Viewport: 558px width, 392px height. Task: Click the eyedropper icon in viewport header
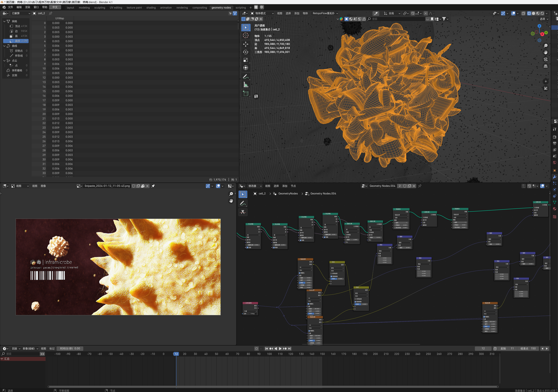pyautogui.click(x=376, y=13)
